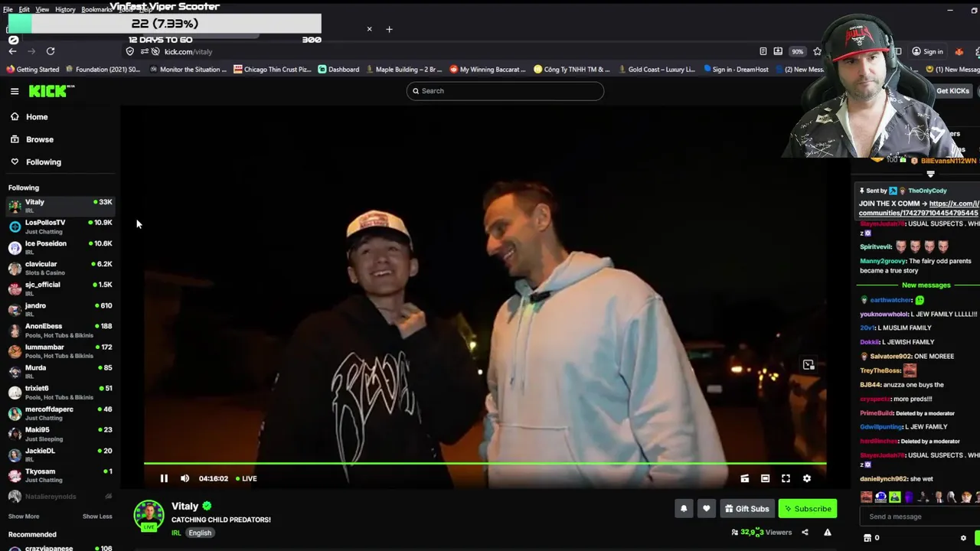Click the green video progress bar
Screen dimensions: 980x551
(x=485, y=463)
